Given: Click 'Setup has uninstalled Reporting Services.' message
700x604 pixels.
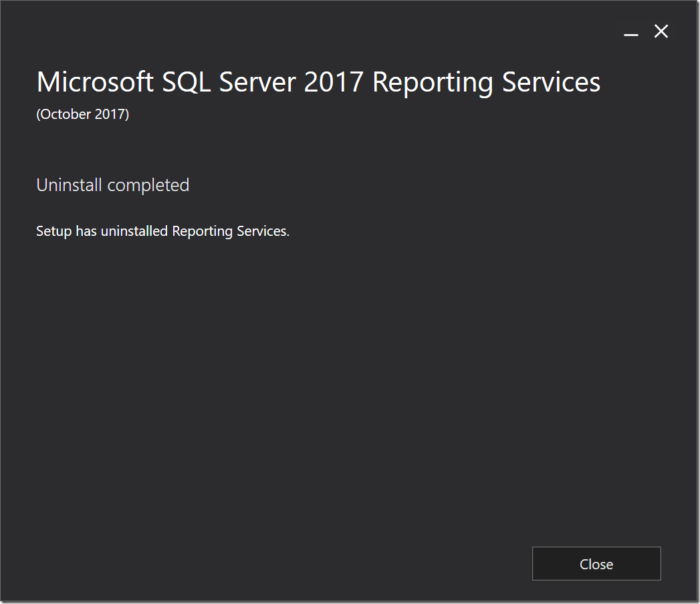Looking at the screenshot, I should pyautogui.click(x=162, y=231).
